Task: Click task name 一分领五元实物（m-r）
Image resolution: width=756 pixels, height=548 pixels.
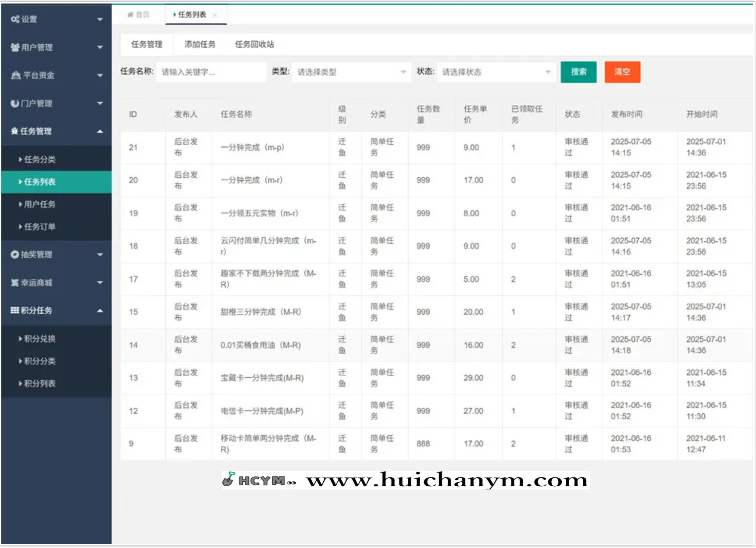Action: [260, 213]
